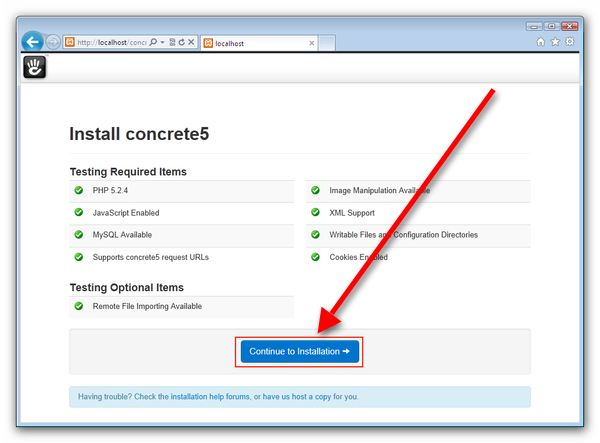Screen dimensions: 600x443
Task: Click Continue to Installation button
Action: click(299, 351)
